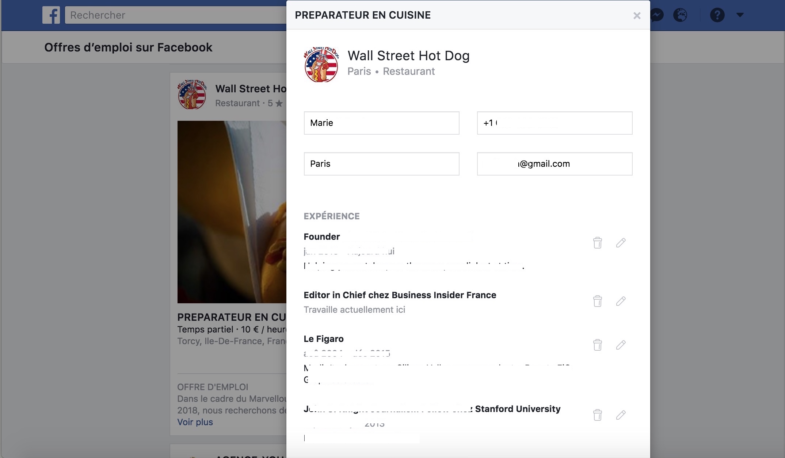Edit the Editor in Chief entry
This screenshot has height=458, width=785.
point(621,301)
